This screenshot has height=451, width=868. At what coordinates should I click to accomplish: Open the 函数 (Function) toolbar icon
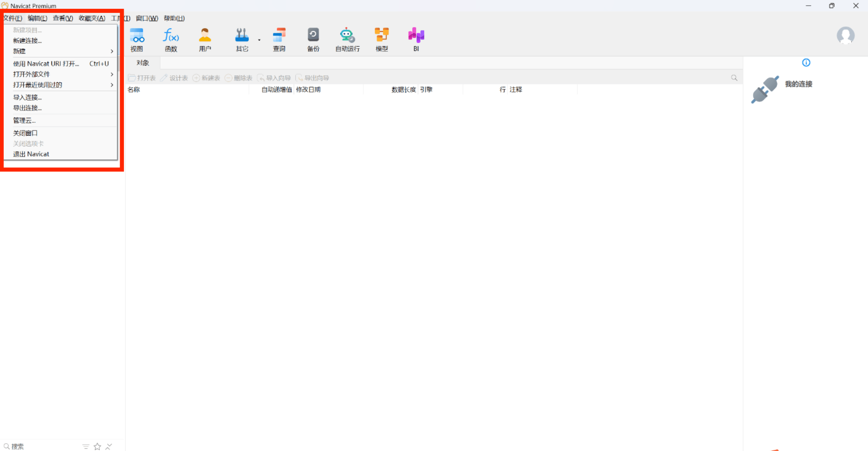click(171, 40)
